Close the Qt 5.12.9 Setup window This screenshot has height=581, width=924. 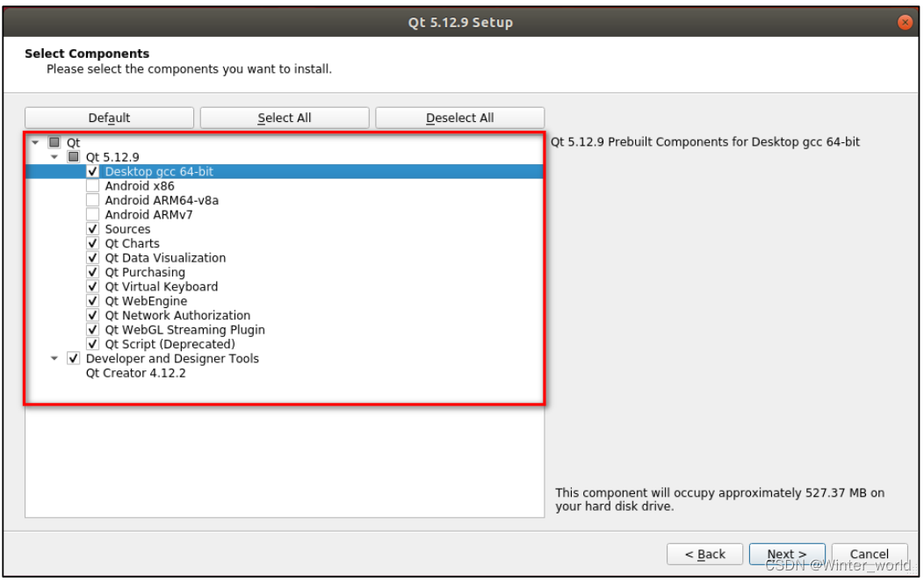click(905, 22)
